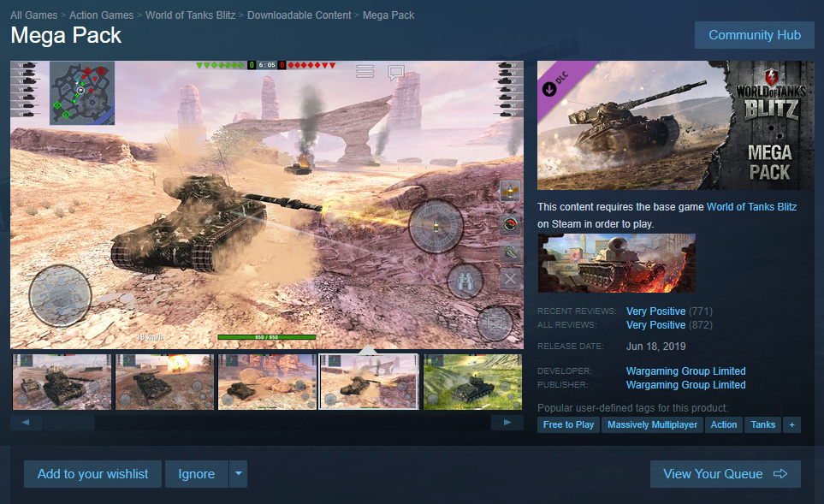Click the release date Jun 18, 2019

click(x=655, y=347)
